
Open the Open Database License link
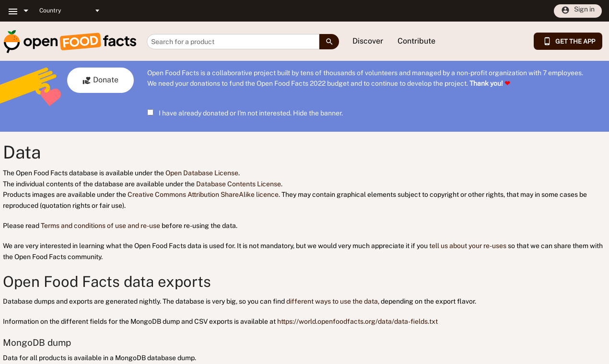tap(201, 172)
